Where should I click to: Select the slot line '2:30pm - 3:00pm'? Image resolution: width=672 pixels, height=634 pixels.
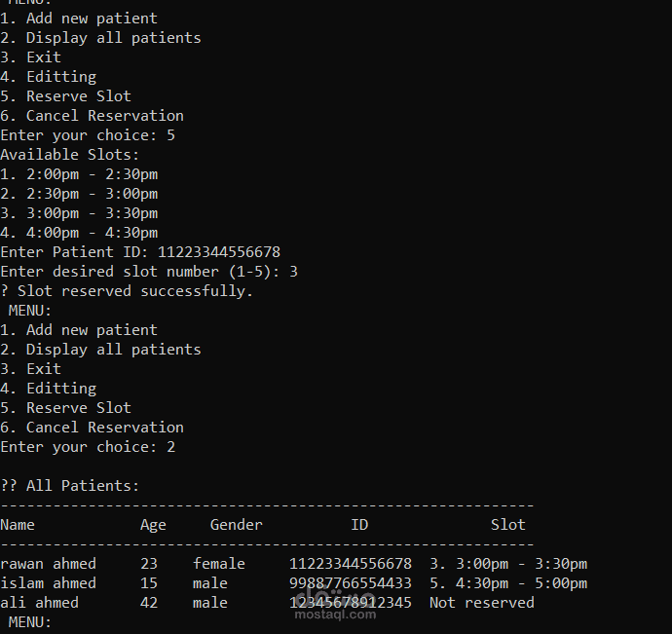click(79, 194)
